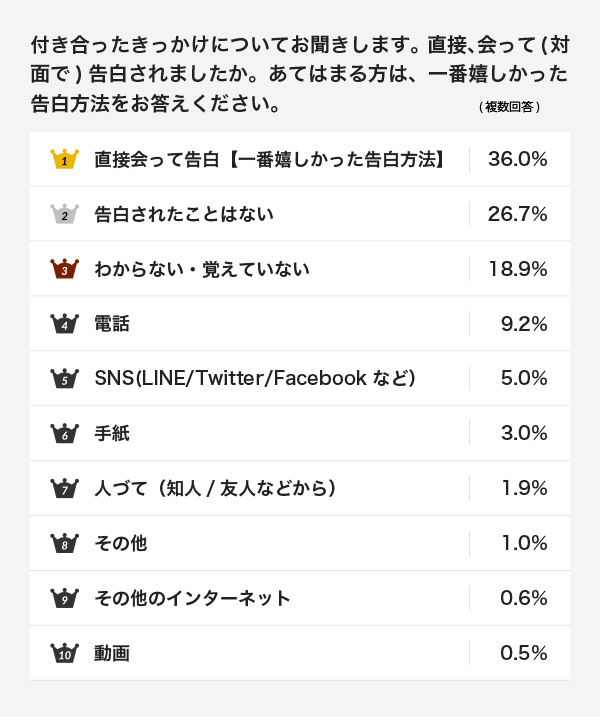
Task: Click the その他のインターネット row text
Action: 192,598
